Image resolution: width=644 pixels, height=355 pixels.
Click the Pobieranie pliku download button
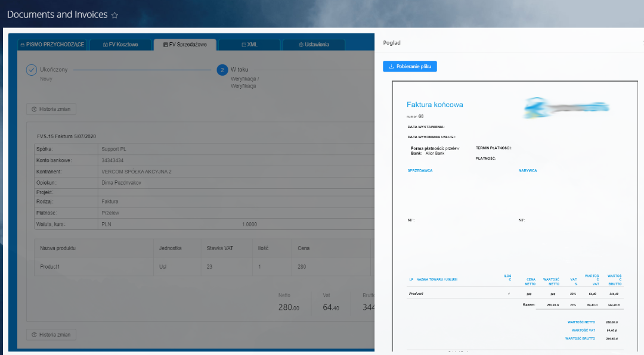410,67
